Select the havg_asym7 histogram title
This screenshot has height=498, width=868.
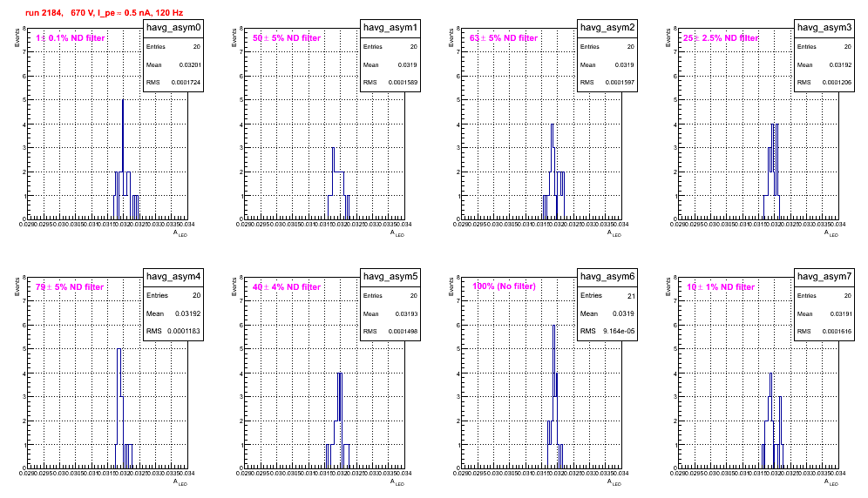click(824, 276)
